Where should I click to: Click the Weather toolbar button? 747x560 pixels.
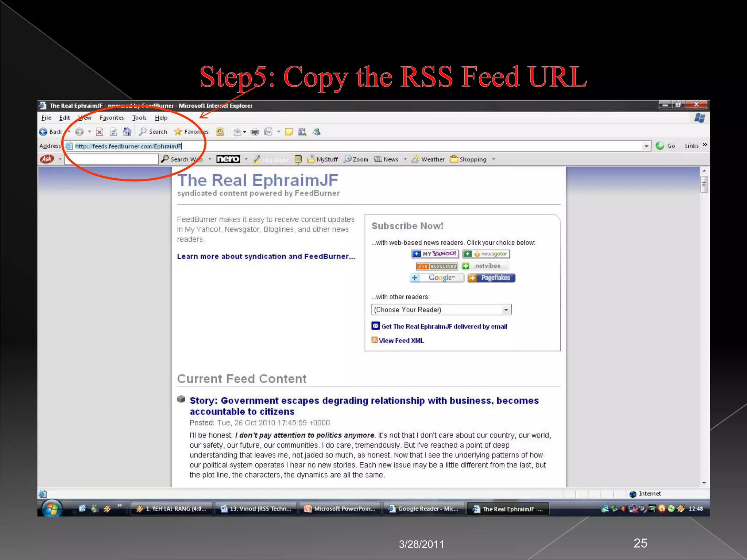pos(428,159)
